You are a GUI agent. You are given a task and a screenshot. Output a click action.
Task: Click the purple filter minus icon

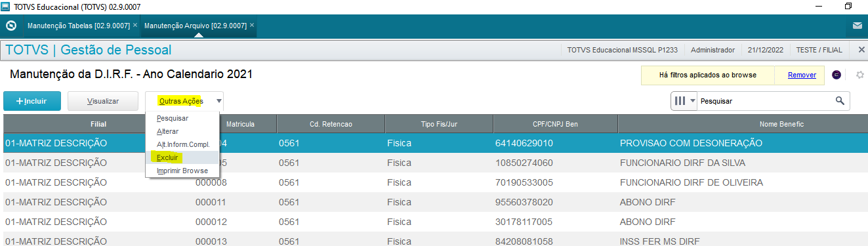click(x=837, y=75)
